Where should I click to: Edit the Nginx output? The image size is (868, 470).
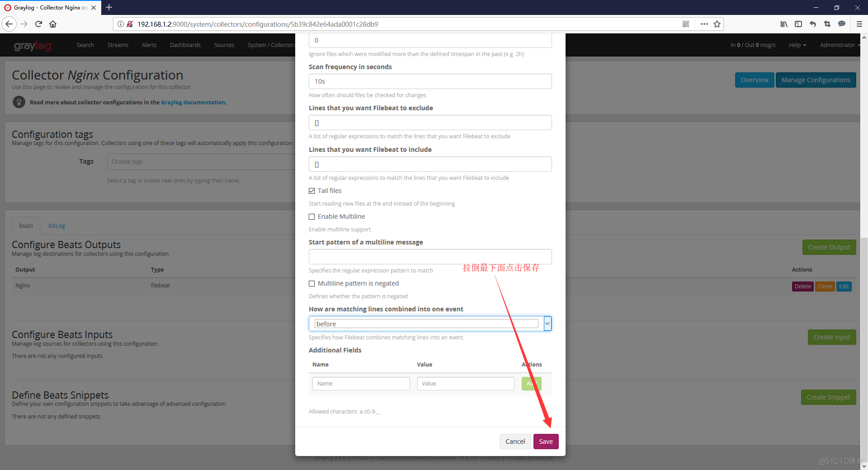coord(844,287)
